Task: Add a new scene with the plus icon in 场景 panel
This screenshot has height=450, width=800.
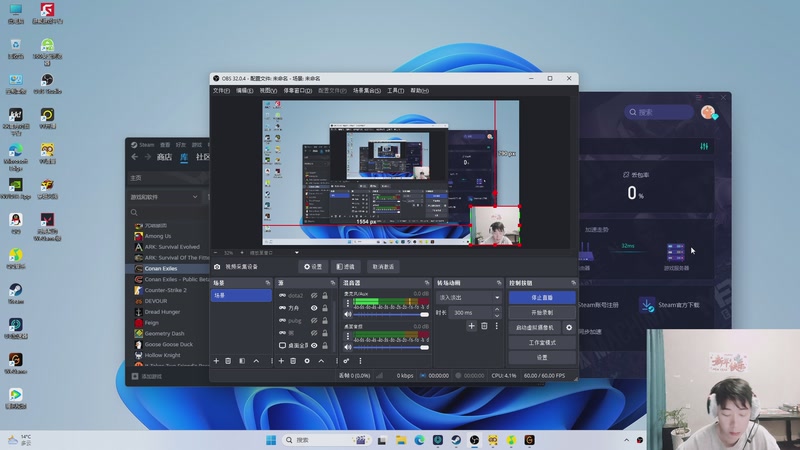Action: pyautogui.click(x=216, y=361)
